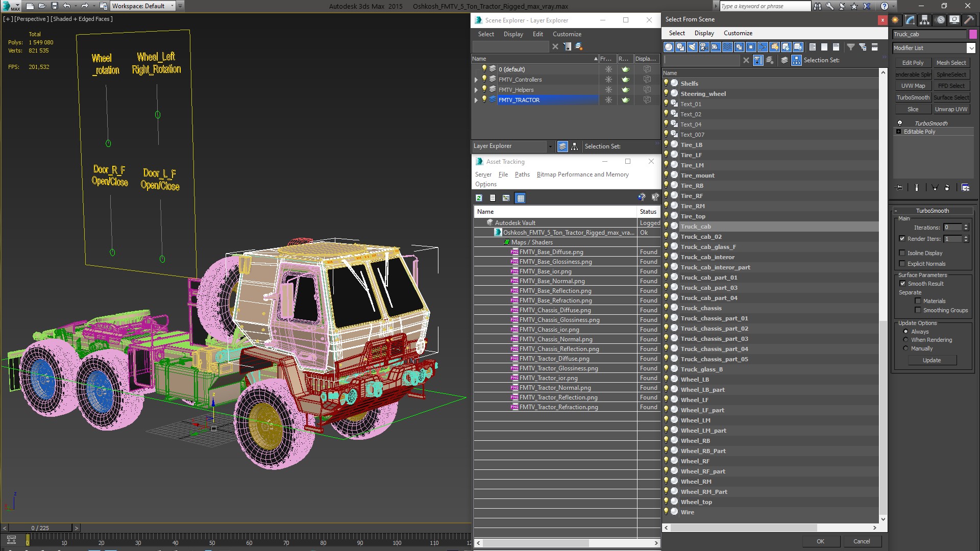Toggle the TurboSmooth modifier lightbulb
The width and height of the screenshot is (980, 551).
tap(900, 123)
